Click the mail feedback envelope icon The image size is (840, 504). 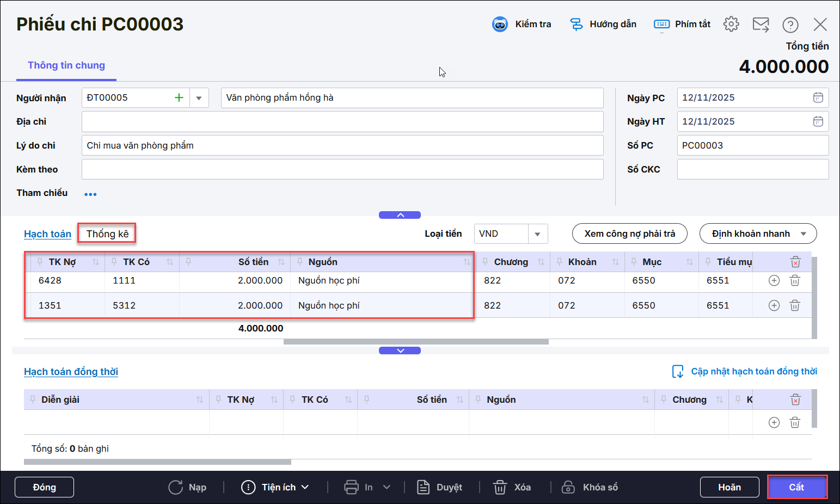[761, 24]
